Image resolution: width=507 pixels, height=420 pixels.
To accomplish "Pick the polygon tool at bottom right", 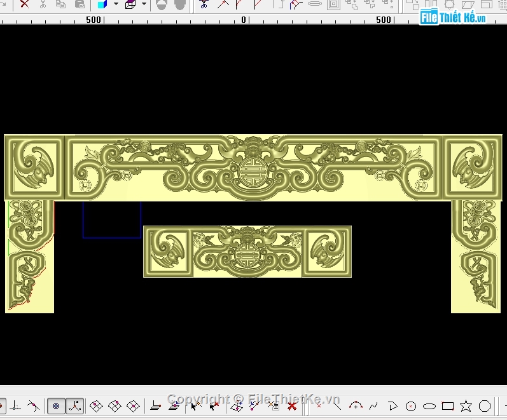I will point(485,406).
